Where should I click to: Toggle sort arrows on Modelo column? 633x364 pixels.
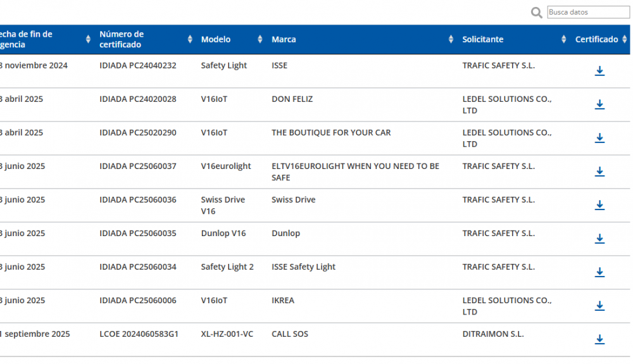(x=260, y=39)
